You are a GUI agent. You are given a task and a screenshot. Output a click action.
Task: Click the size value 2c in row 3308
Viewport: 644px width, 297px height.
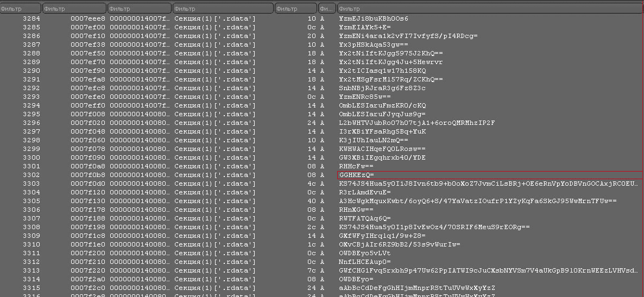point(312,227)
